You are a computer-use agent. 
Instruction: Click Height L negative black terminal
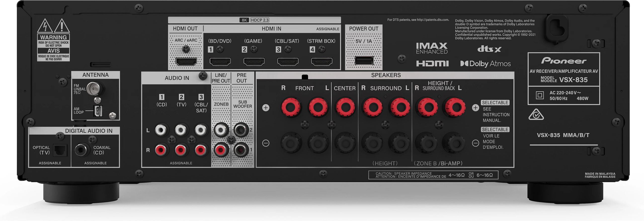pyautogui.click(x=455, y=143)
